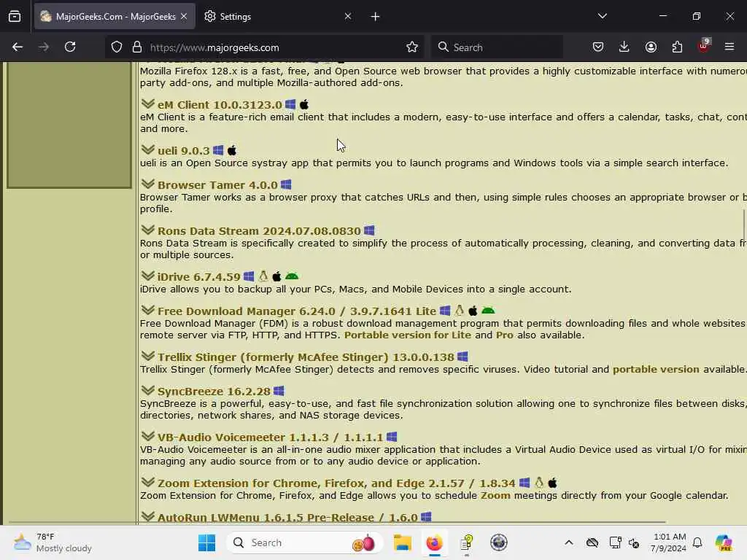Expand the Free Download Manager entry arrow
The height and width of the screenshot is (560, 747).
pos(147,310)
